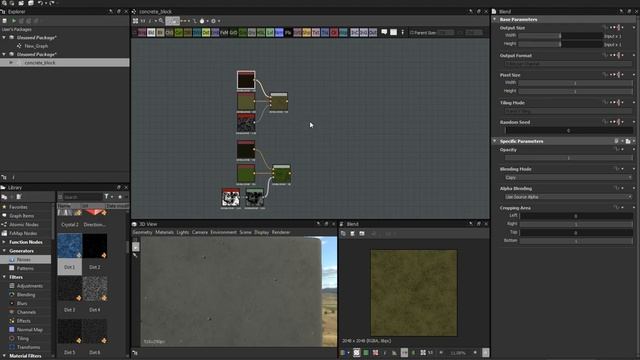640x360 pixels.
Task: Open the Environment menu in 3D View
Action: pos(223,232)
